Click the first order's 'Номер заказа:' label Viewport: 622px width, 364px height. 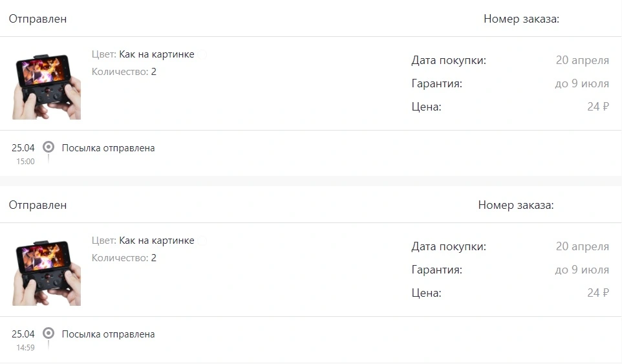pos(521,19)
